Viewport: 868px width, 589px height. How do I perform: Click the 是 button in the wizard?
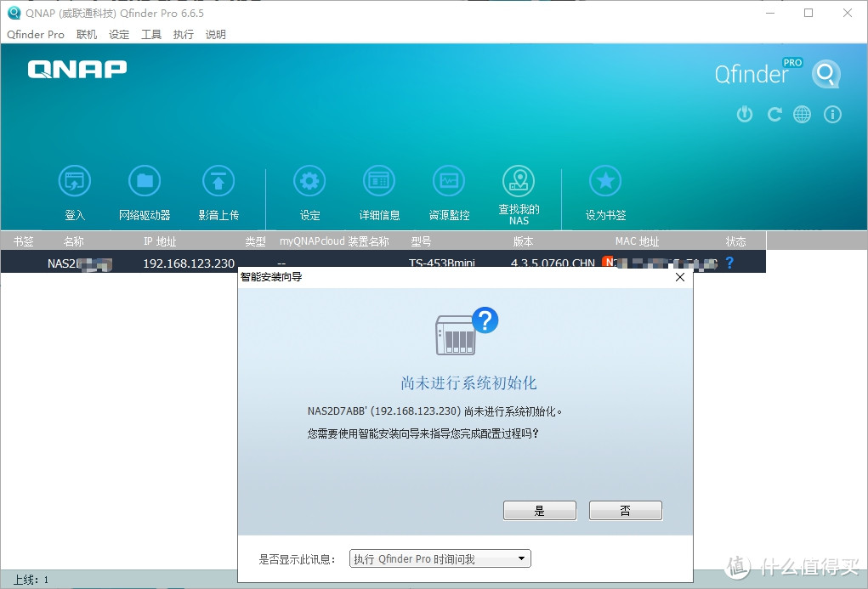(540, 511)
